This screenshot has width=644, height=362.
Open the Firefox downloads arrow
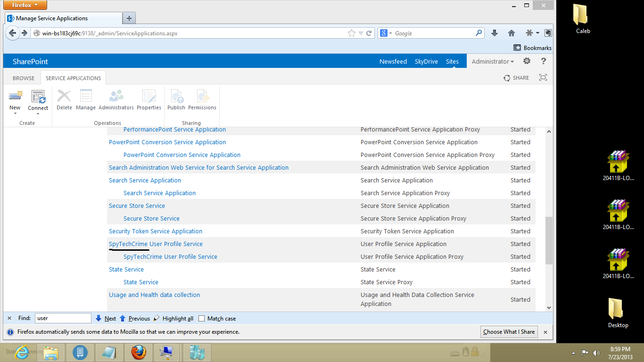[495, 33]
